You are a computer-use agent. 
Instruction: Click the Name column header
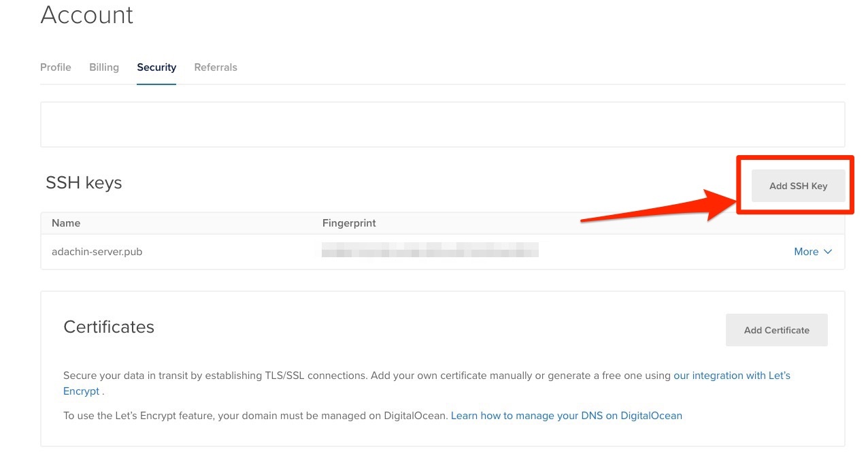tap(66, 223)
